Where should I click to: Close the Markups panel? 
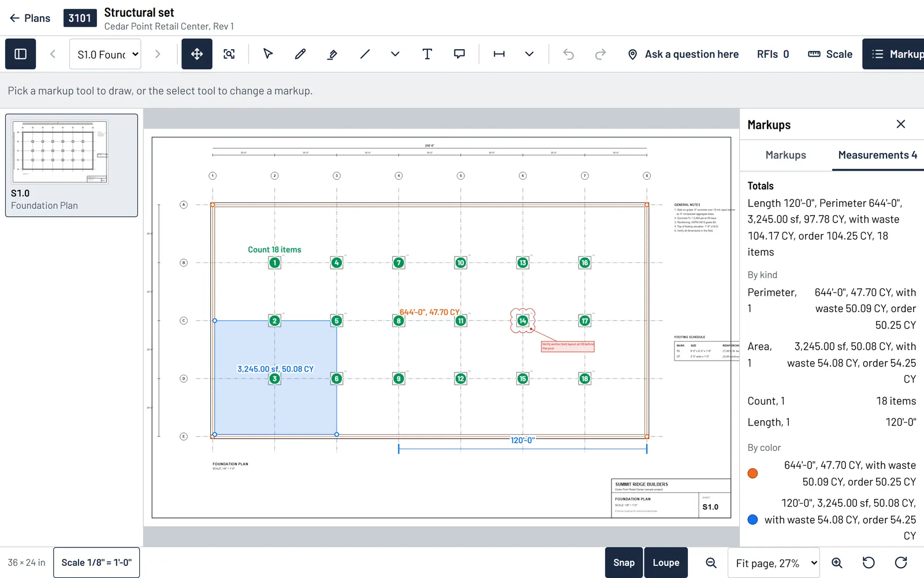(x=901, y=124)
